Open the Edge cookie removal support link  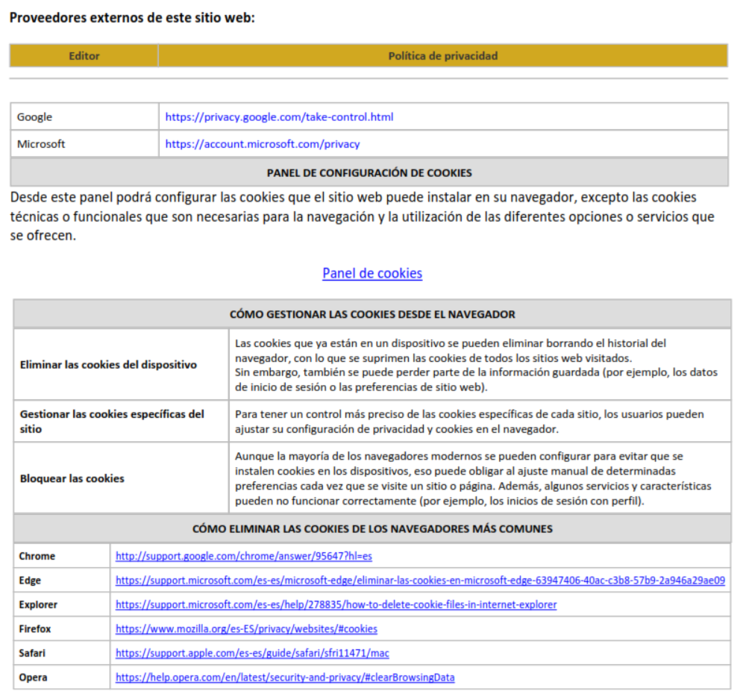tap(420, 581)
